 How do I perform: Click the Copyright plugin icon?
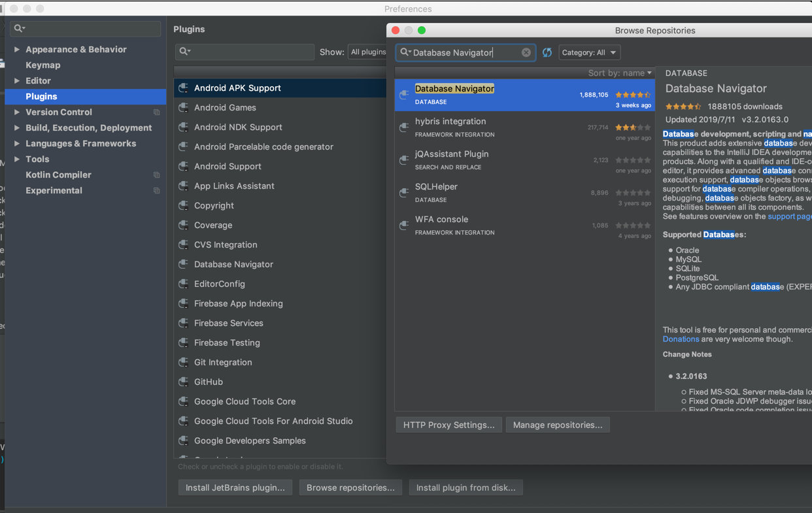coord(184,206)
